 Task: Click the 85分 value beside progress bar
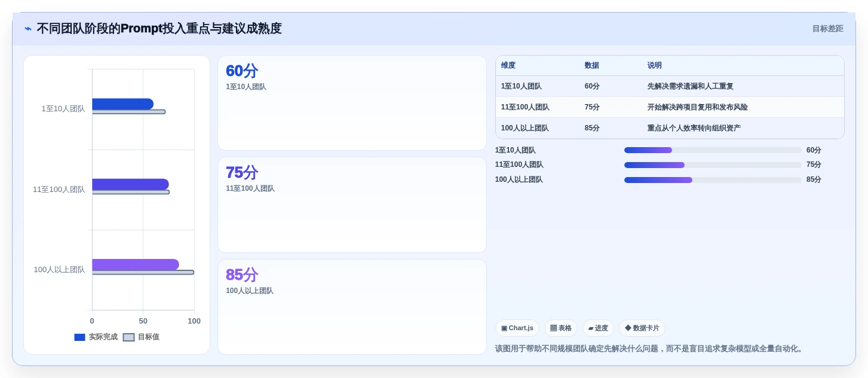coord(814,179)
